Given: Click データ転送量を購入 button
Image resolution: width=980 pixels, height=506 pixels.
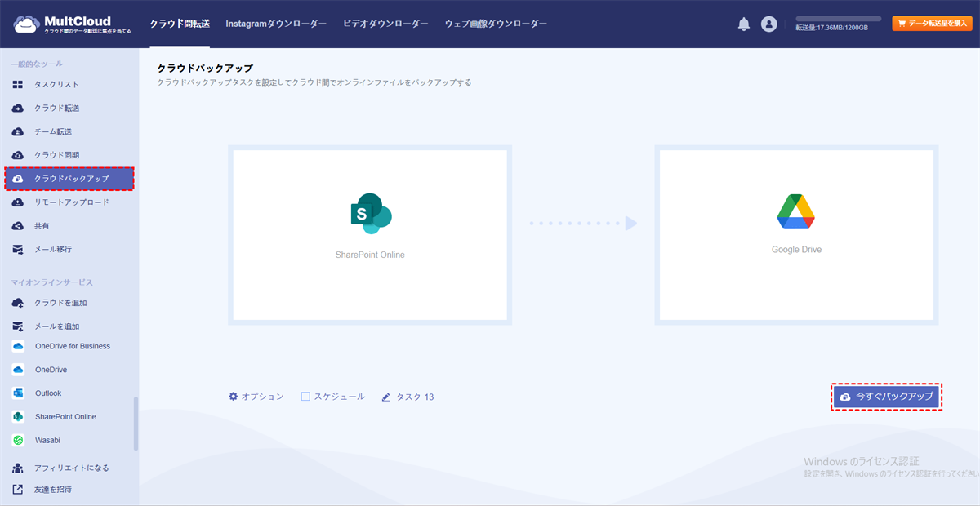Looking at the screenshot, I should (x=932, y=24).
